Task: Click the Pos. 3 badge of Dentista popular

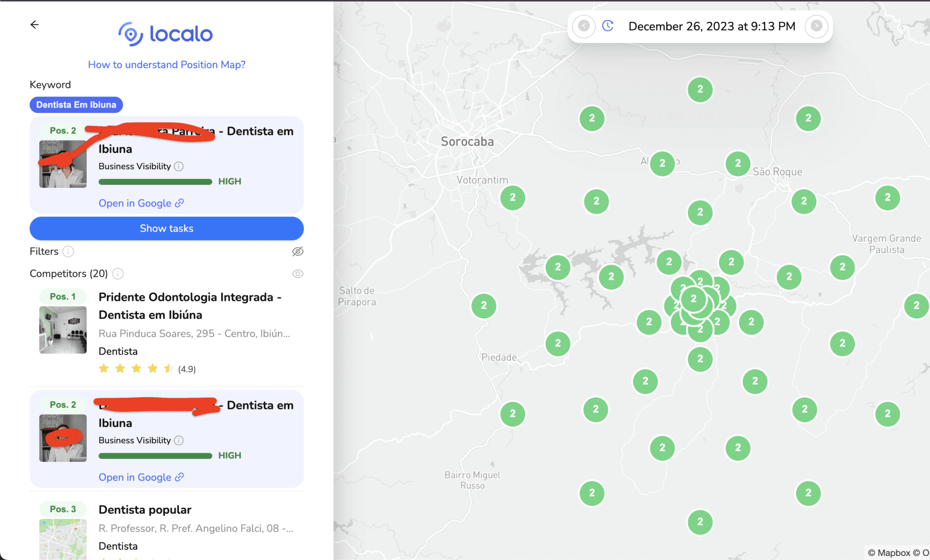Action: coord(63,509)
